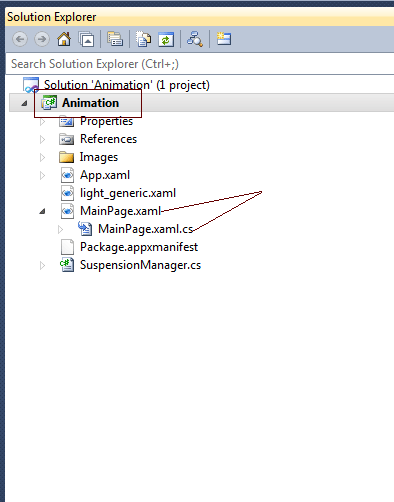Viewport: 394px width, 502px height.
Task: Click the Forward navigation arrow
Action: click(x=42, y=39)
